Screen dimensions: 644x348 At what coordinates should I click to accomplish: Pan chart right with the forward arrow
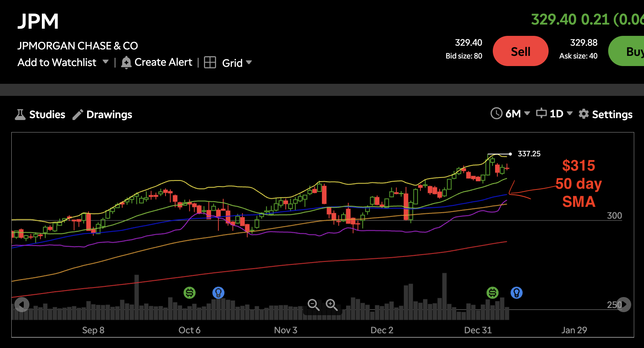pyautogui.click(x=624, y=304)
